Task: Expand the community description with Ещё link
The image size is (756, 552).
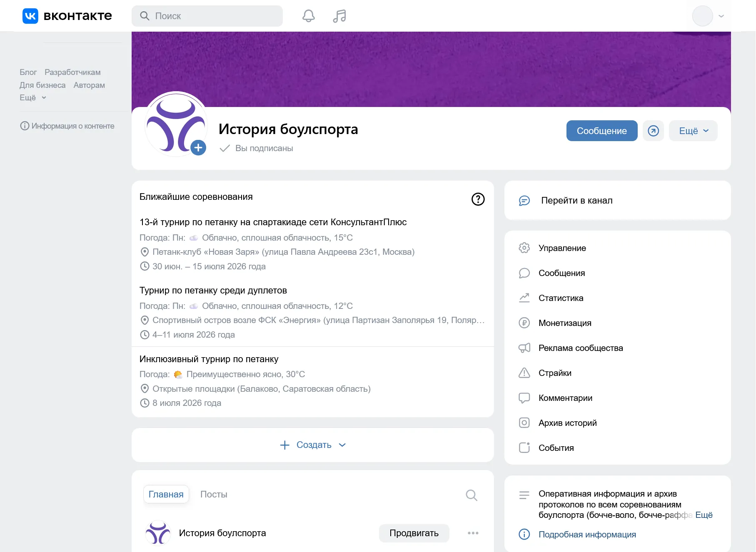Action: (x=704, y=515)
